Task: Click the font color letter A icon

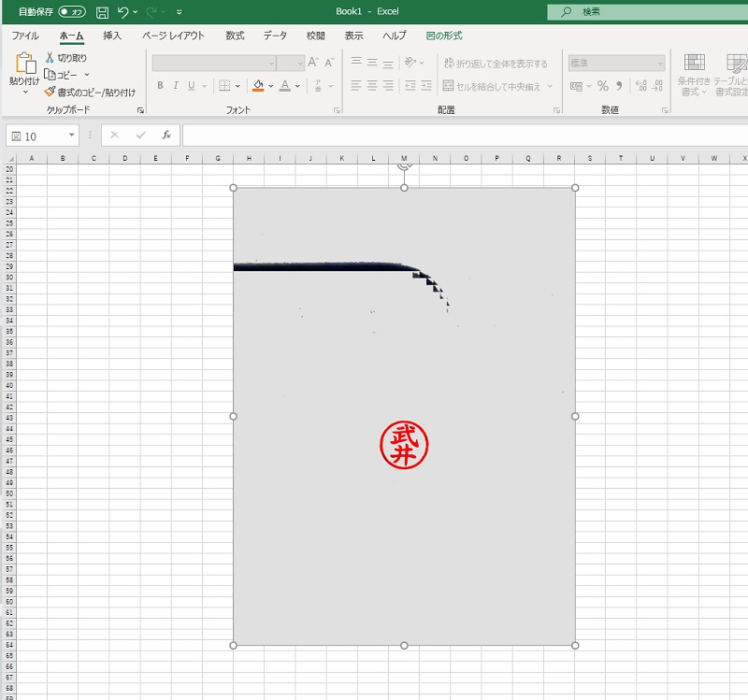Action: [284, 86]
